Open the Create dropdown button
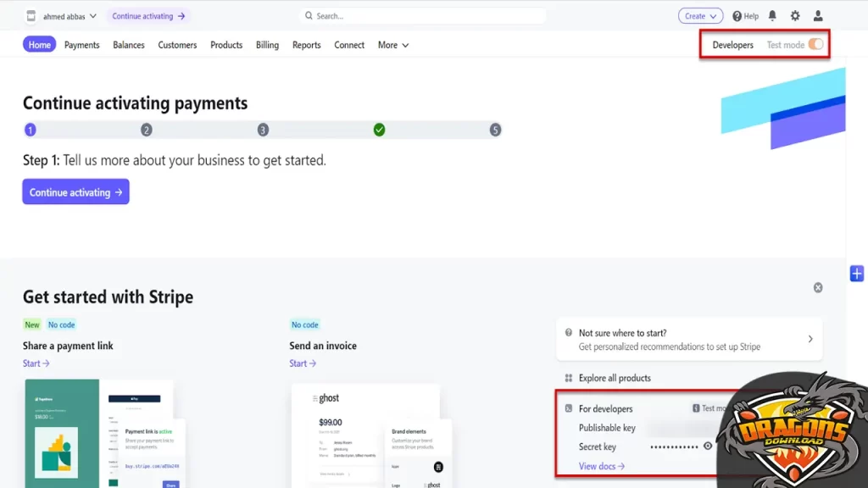Screen dimensions: 868x488 tap(700, 16)
